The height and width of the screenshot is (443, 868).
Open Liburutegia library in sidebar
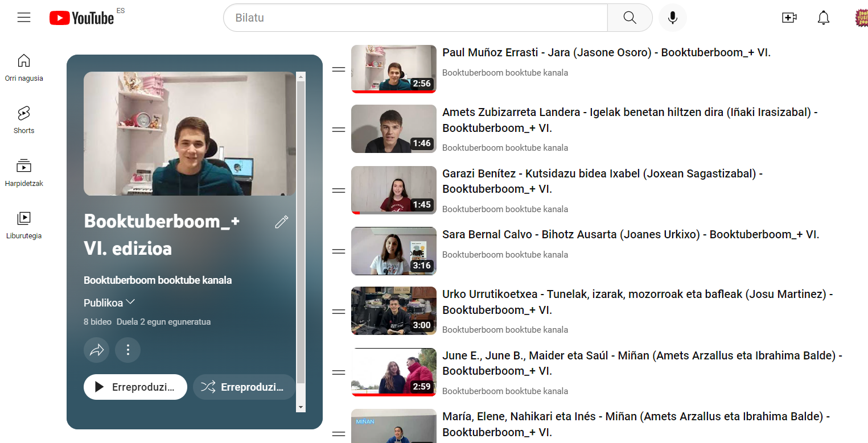coord(24,225)
